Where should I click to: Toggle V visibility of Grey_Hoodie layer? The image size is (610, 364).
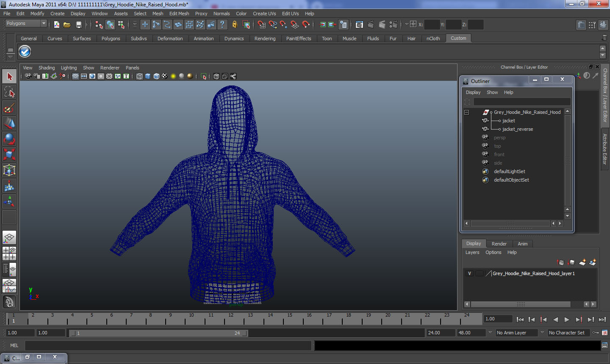469,273
